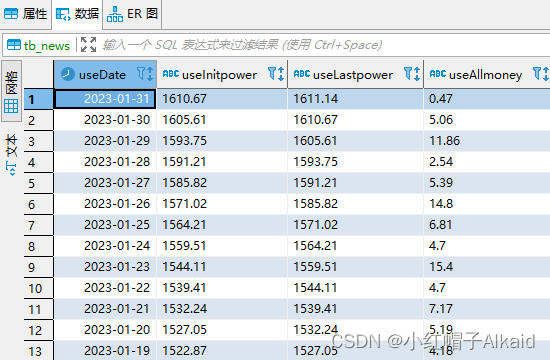Click useAllmoney cell 0.47
The height and width of the screenshot is (360, 550).
click(487, 99)
